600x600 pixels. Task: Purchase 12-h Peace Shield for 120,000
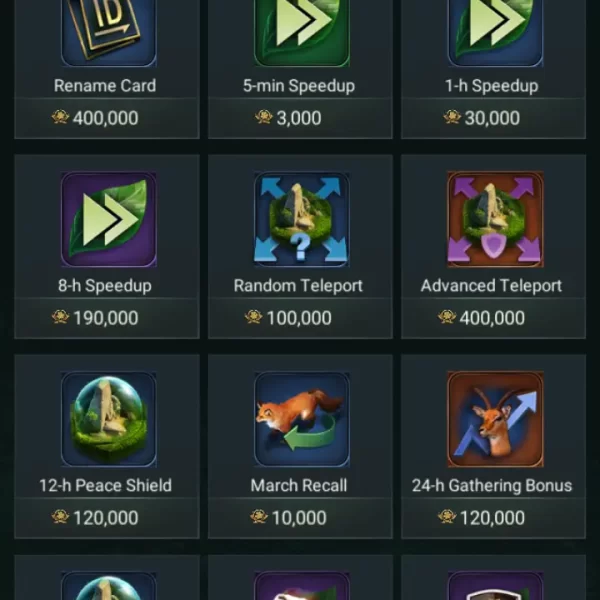(x=107, y=518)
